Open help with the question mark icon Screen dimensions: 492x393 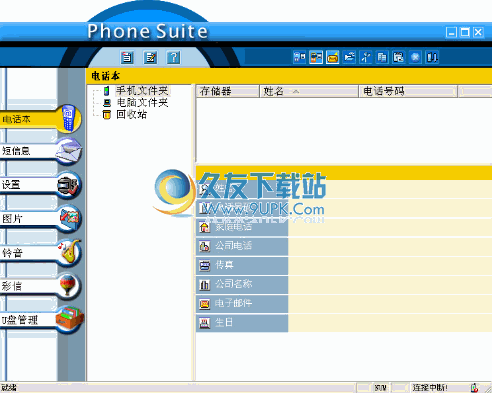coord(174,57)
